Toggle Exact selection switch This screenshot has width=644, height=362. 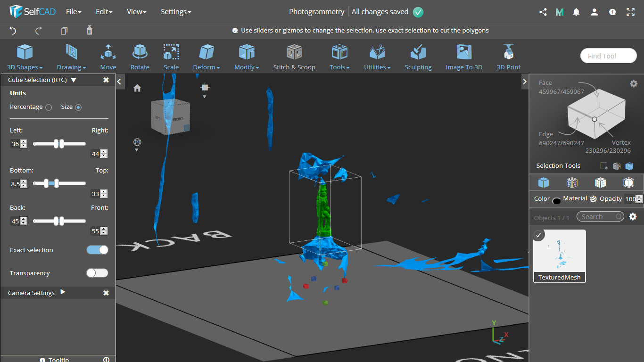click(97, 250)
